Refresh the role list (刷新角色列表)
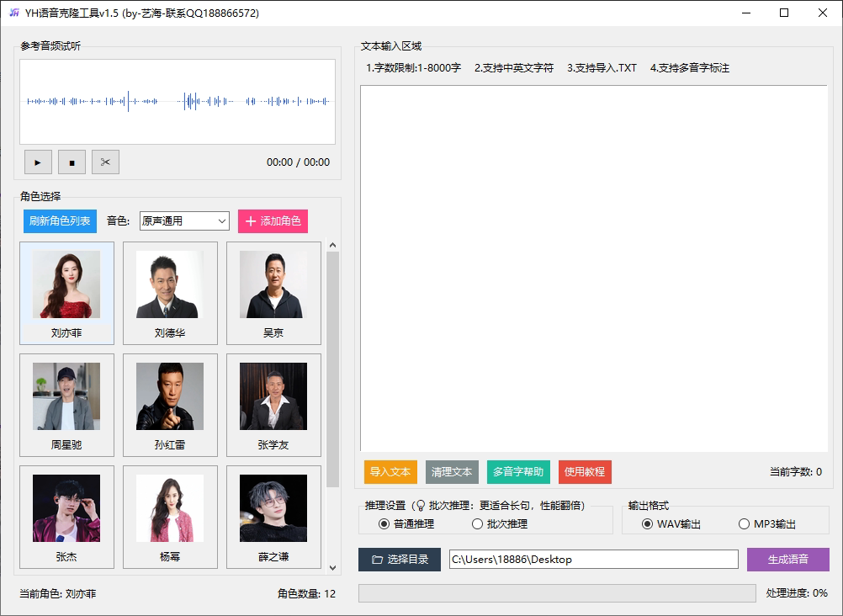Viewport: 843px width, 616px height. click(x=60, y=221)
